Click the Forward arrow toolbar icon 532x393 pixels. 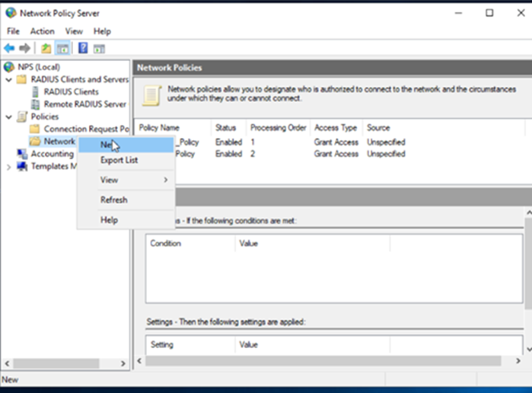point(24,48)
